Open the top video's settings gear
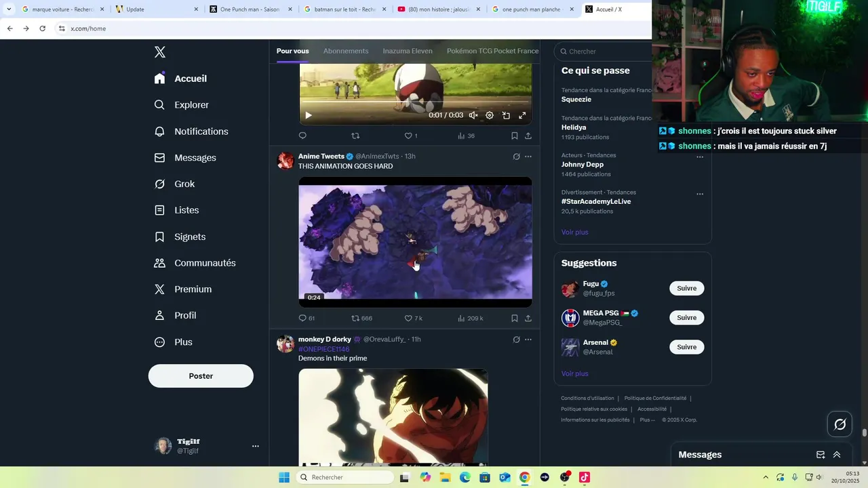 coord(490,115)
